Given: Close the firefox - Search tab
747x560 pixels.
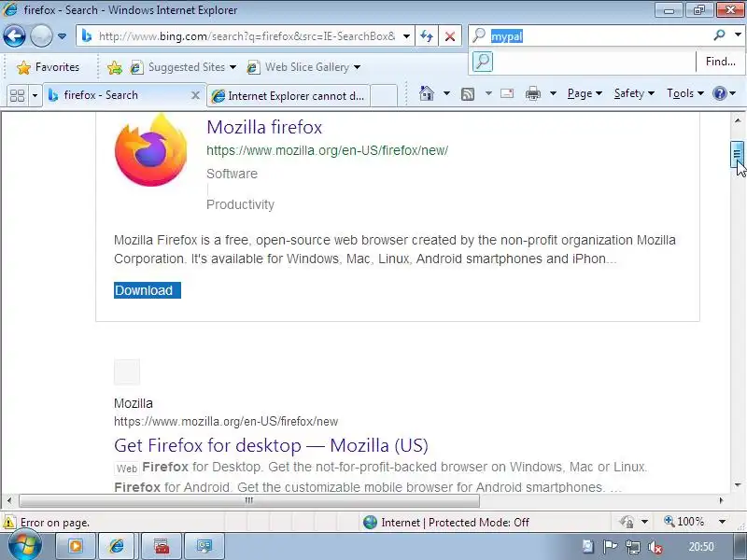Looking at the screenshot, I should click(x=195, y=95).
